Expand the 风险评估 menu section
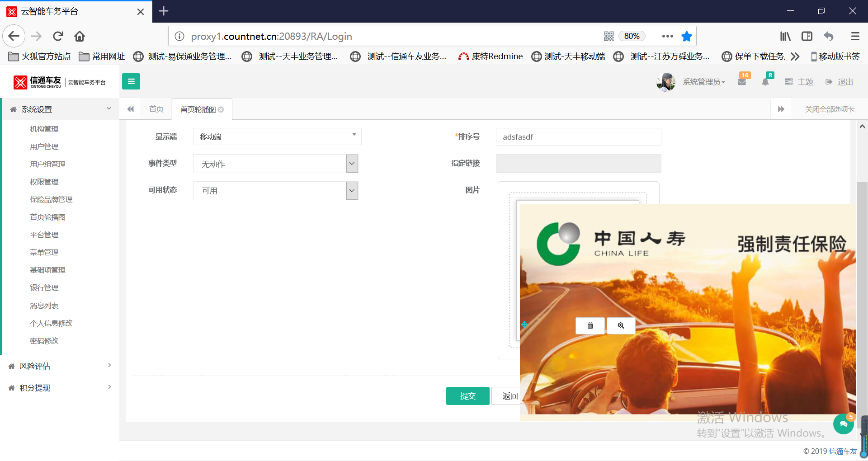Screen dimensions: 868x461 click(x=60, y=366)
